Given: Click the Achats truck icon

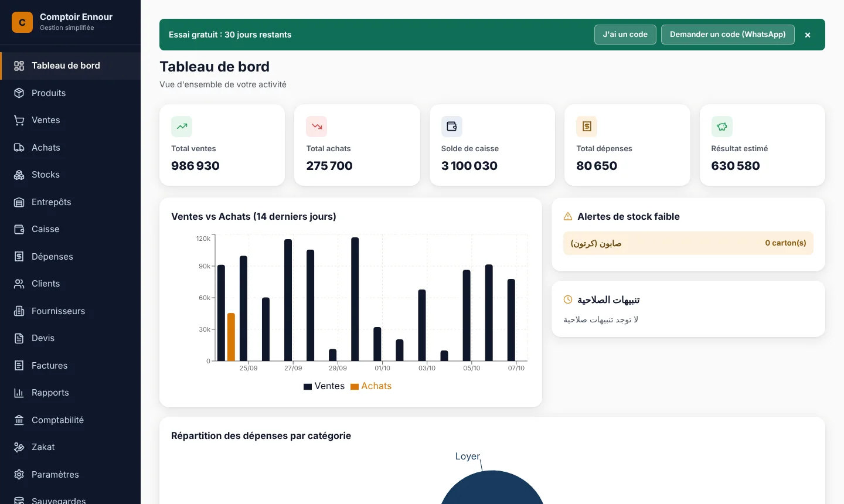Looking at the screenshot, I should pos(19,148).
